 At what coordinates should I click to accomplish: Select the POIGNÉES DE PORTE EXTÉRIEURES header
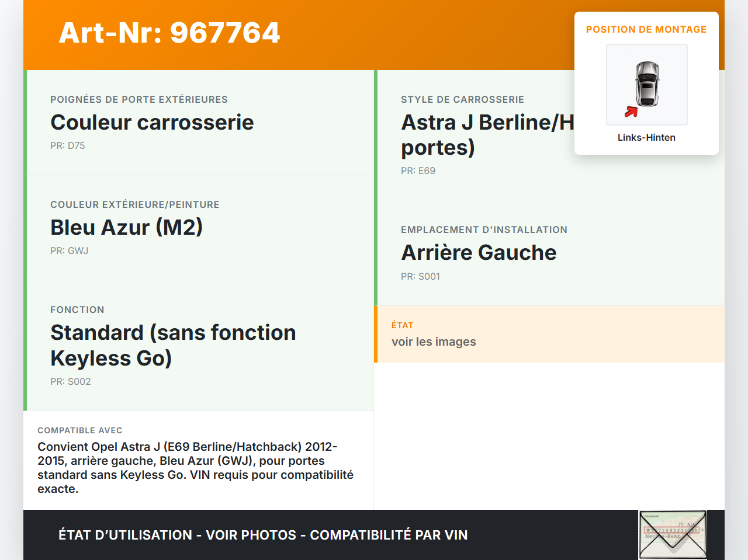click(139, 99)
